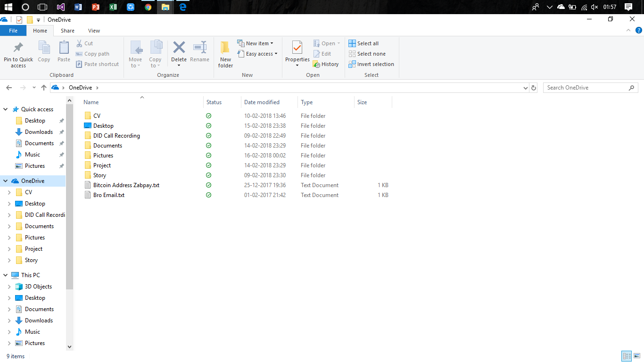This screenshot has height=362, width=644.
Task: Select the OneDrive node in sidebar
Action: pos(33,181)
